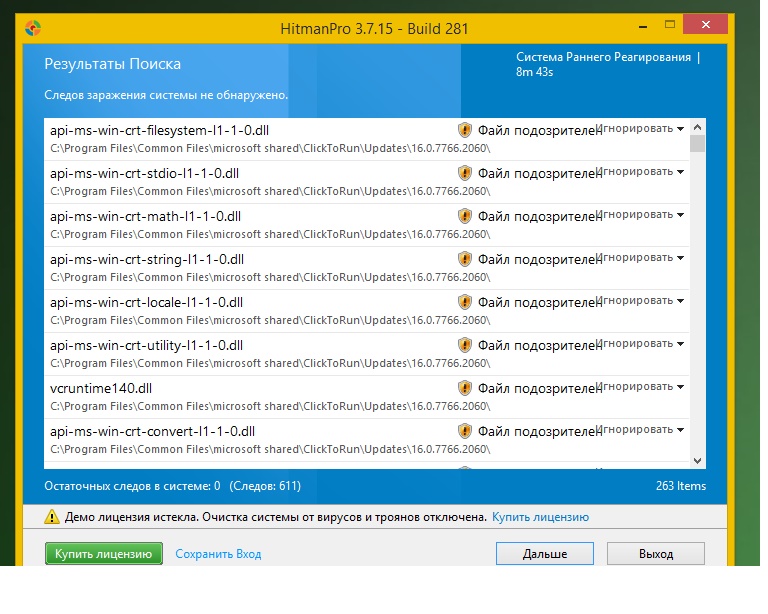Click Файл подозрителен status of vcruntime140.dll

pos(540,389)
